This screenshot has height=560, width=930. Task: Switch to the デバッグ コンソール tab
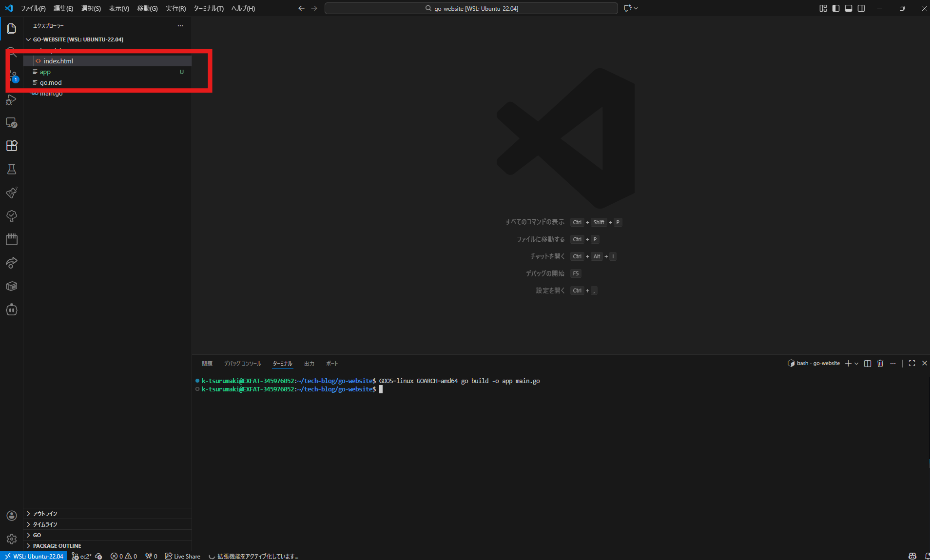(242, 364)
